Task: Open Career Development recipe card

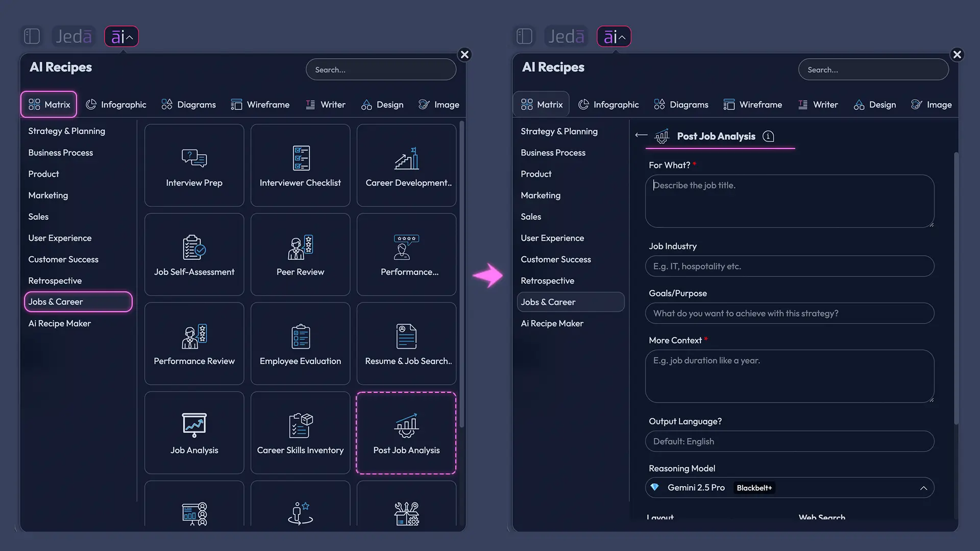Action: click(406, 165)
